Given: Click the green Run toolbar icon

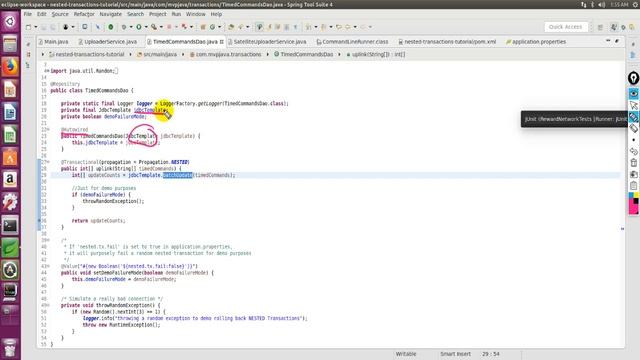Looking at the screenshot, I should click(139, 27).
